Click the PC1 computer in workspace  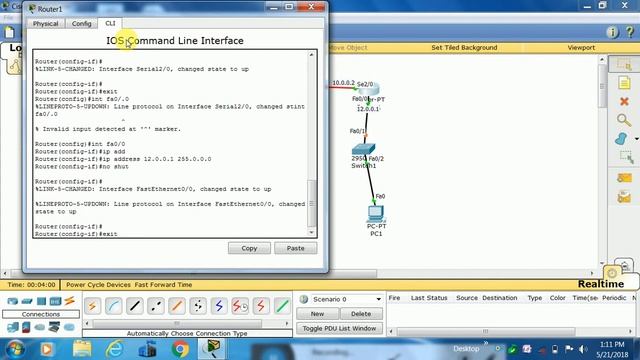click(376, 213)
